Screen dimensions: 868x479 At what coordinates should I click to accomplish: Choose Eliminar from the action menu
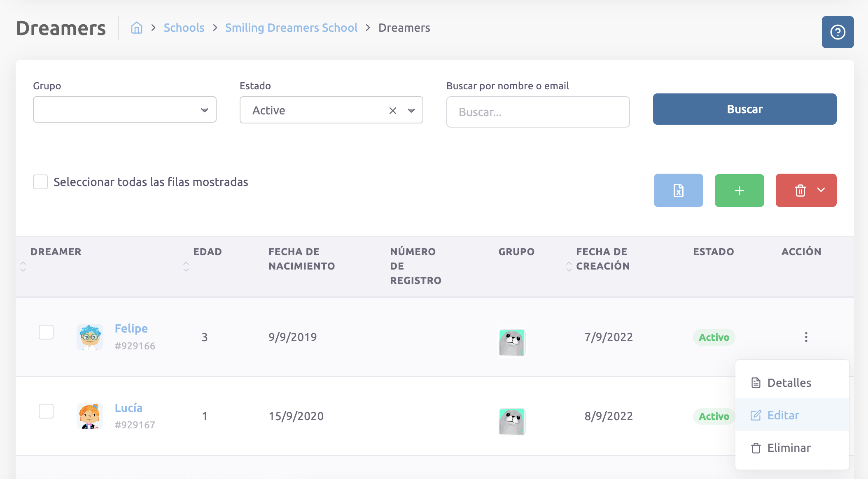tap(789, 448)
